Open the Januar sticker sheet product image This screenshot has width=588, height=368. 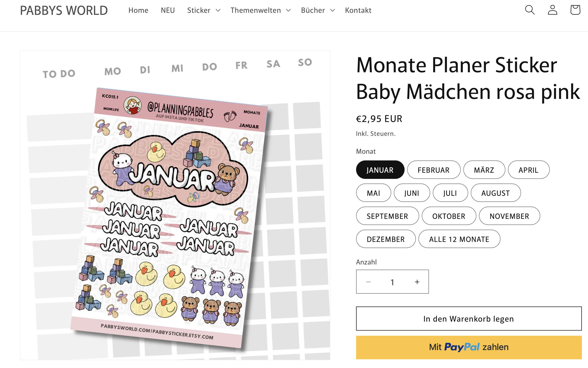coord(175,205)
